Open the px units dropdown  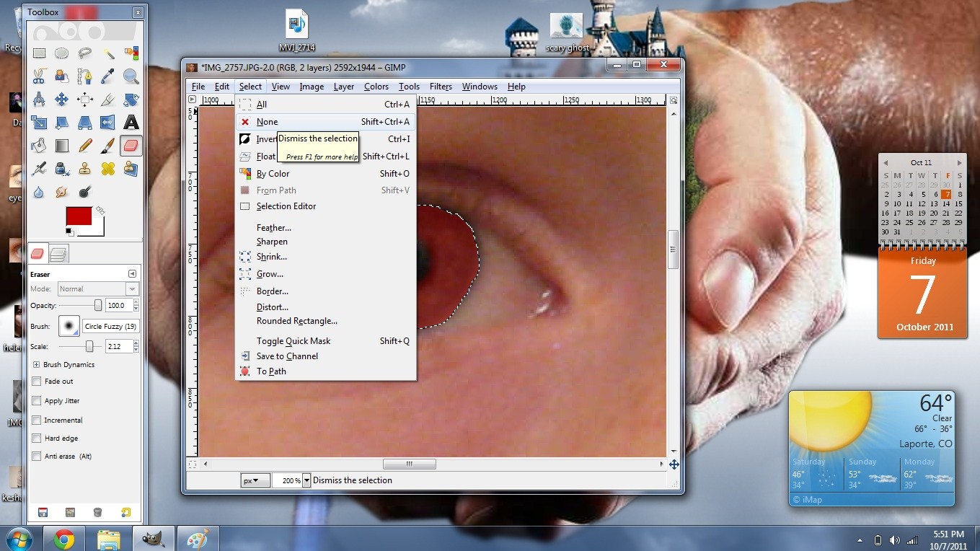(x=255, y=480)
